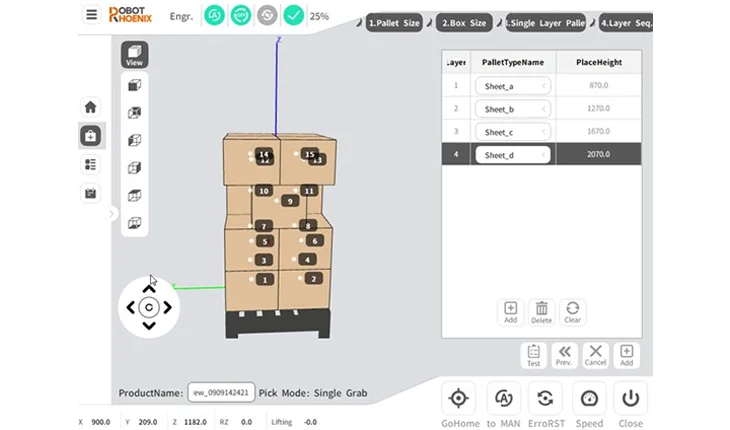Click the Test clipboard icon
This screenshot has height=430, width=730.
[534, 356]
